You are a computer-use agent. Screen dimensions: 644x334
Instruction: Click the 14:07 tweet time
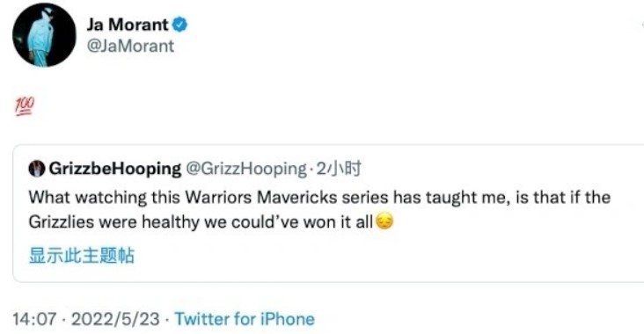[x=34, y=319]
